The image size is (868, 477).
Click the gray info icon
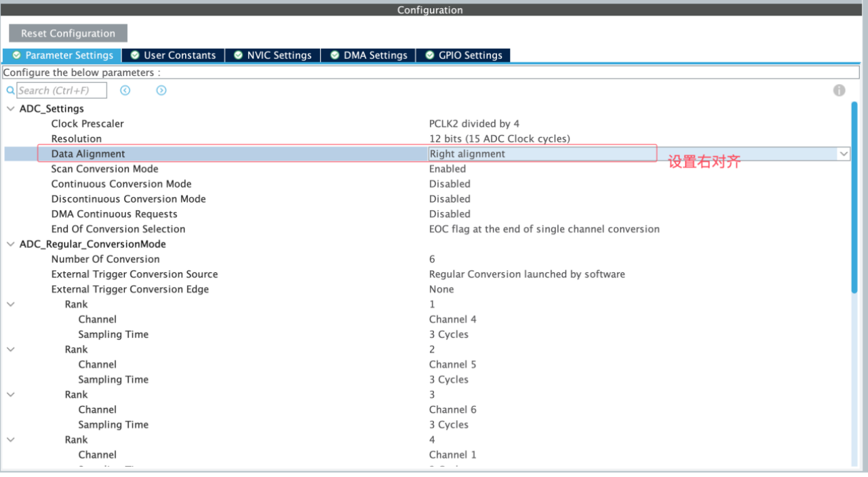tap(839, 90)
